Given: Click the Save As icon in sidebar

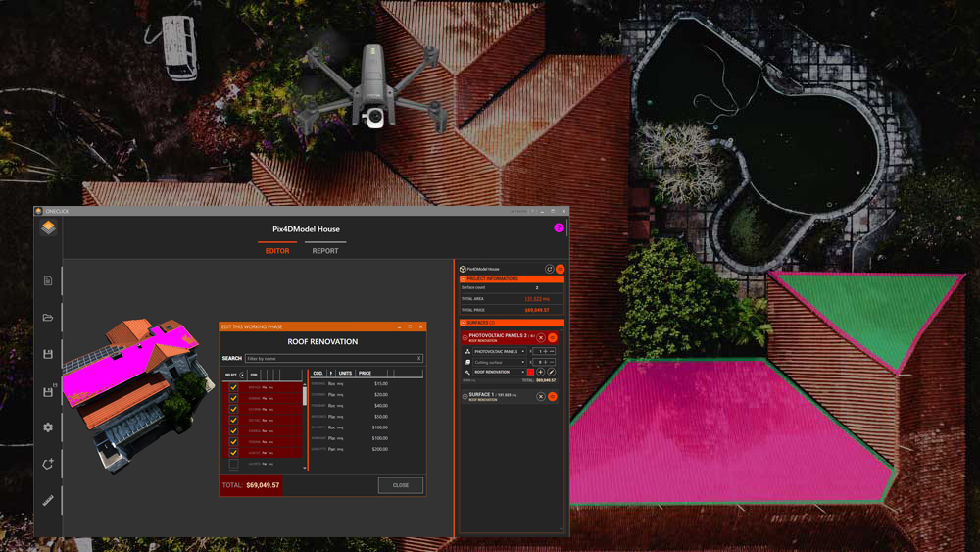Looking at the screenshot, I should 49,391.
